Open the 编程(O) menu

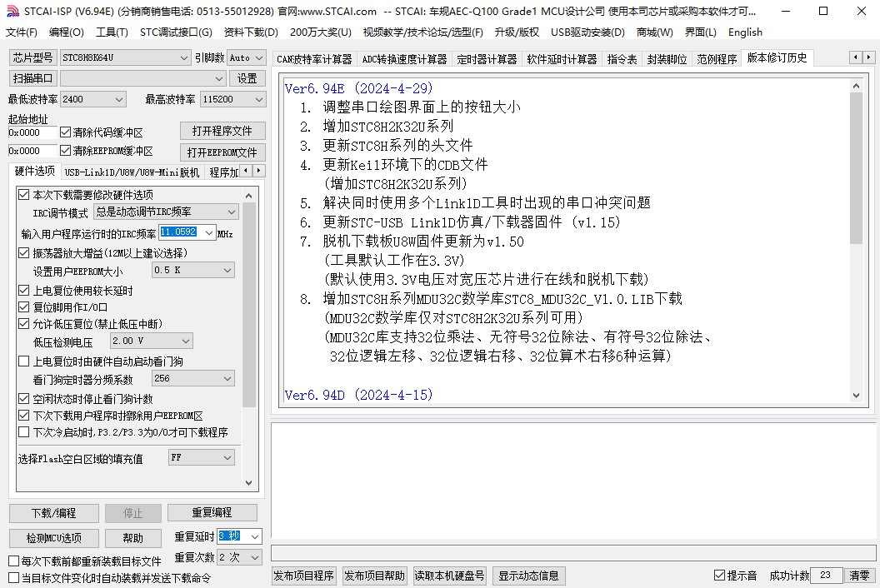click(x=66, y=32)
